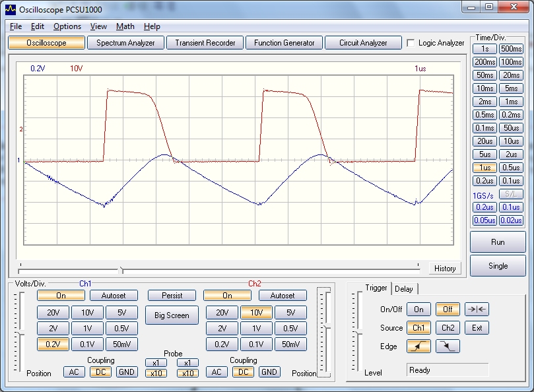Select the falling edge trigger icon
This screenshot has height=392, width=534.
tap(448, 346)
